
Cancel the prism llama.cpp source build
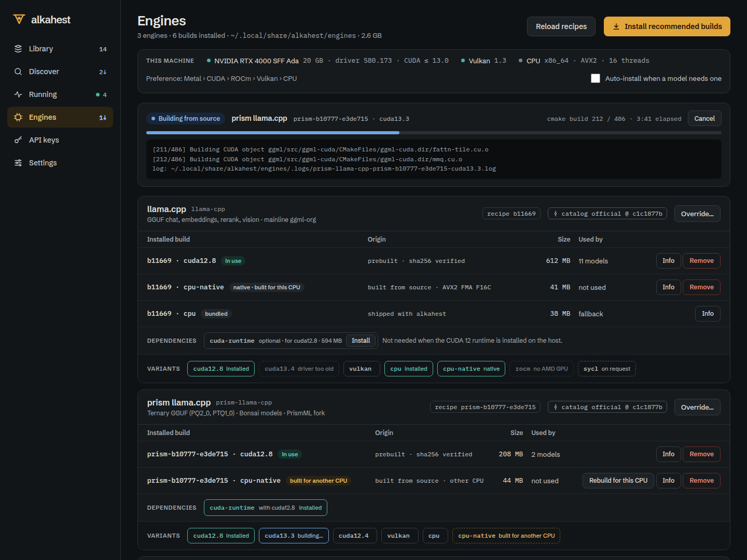point(704,119)
